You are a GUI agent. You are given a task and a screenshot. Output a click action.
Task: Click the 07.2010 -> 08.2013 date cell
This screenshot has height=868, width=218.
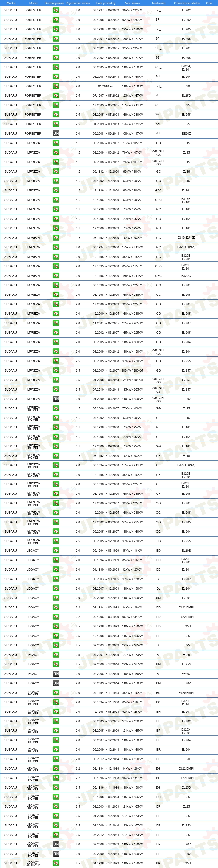[x=106, y=389]
